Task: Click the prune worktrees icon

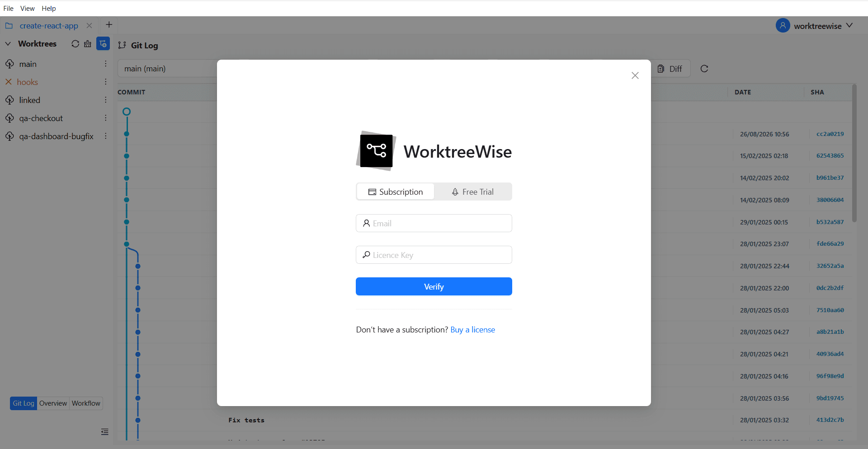Action: pyautogui.click(x=88, y=44)
